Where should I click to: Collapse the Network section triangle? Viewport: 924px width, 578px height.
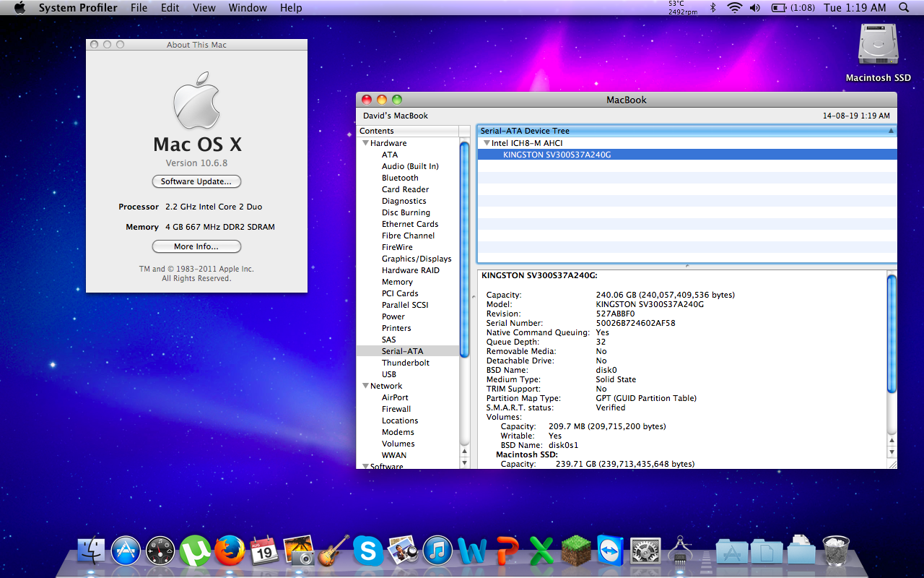tap(365, 386)
